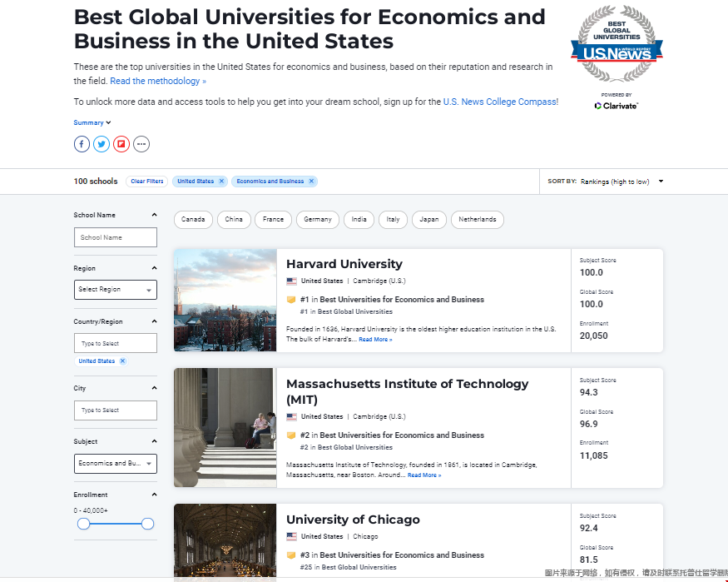Click Read More in Harvard description
The height and width of the screenshot is (582, 728).
click(x=375, y=340)
